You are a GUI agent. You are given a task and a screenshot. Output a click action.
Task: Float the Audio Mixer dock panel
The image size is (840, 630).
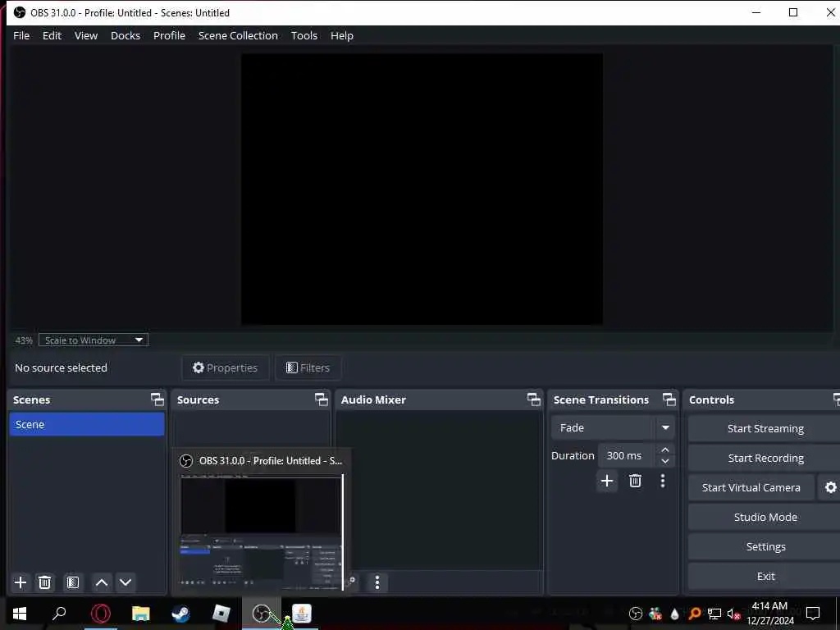[533, 399]
